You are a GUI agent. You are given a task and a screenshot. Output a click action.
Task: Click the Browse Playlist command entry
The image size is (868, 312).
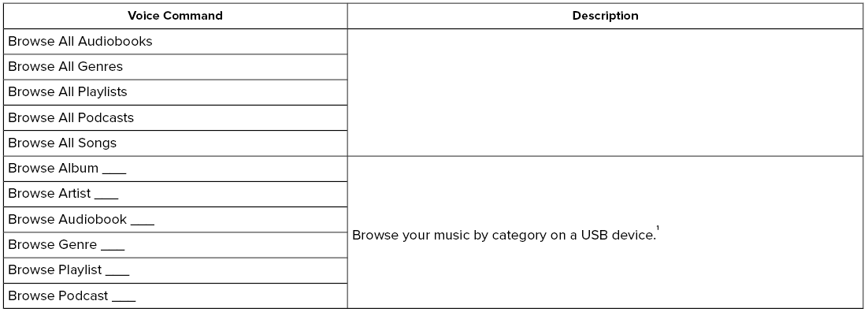(175, 270)
